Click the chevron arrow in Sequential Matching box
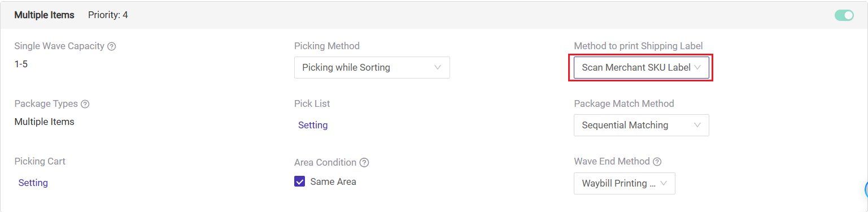 (x=697, y=125)
